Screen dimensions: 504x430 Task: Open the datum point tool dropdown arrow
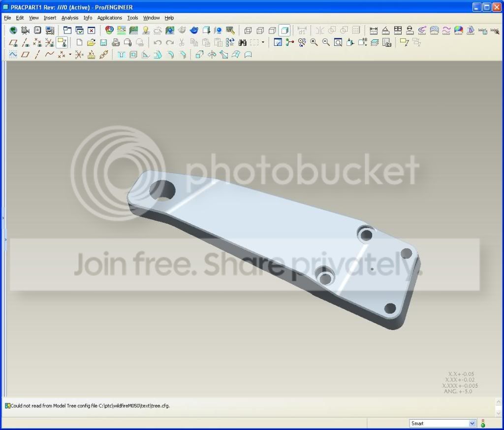70,55
